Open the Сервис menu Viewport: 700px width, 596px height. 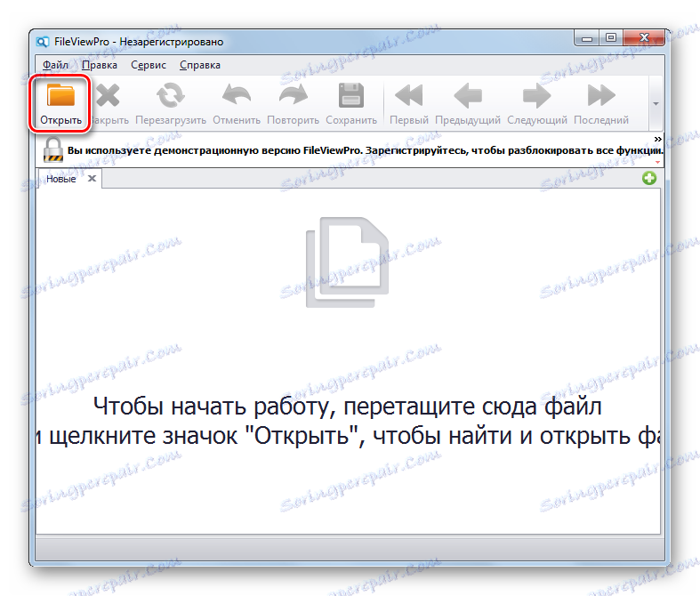[149, 65]
